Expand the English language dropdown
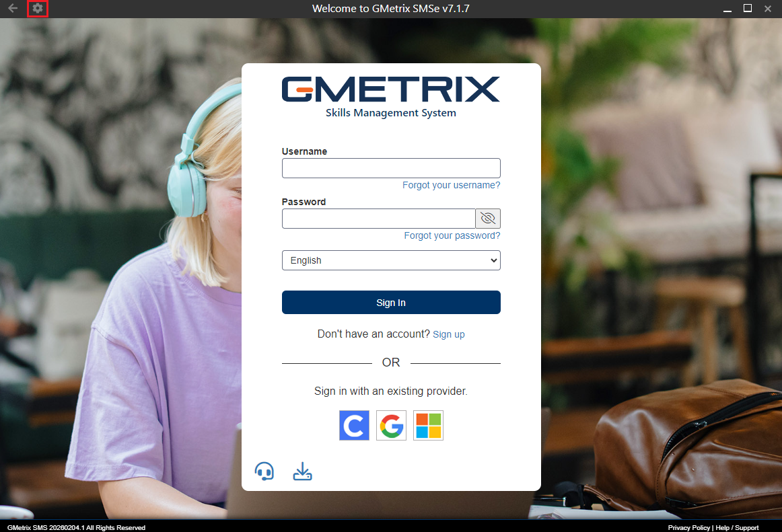This screenshot has width=782, height=532. point(391,260)
